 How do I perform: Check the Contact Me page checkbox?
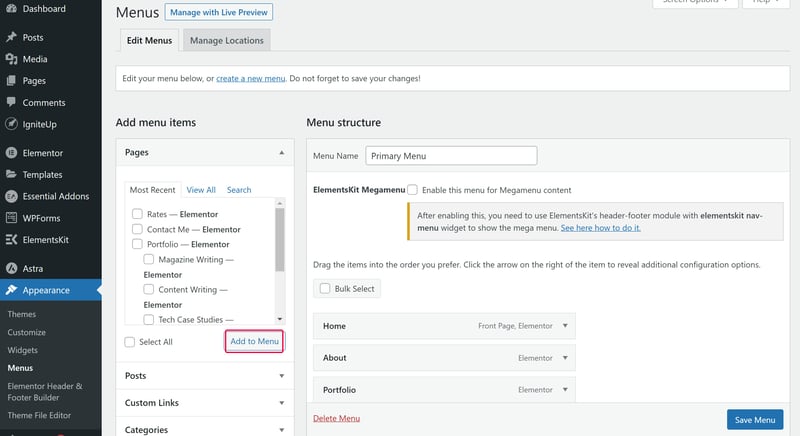(137, 229)
